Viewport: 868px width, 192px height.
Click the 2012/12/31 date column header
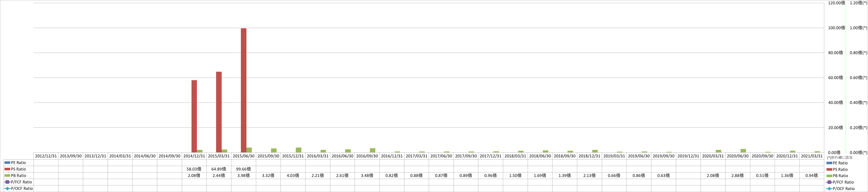[46, 156]
